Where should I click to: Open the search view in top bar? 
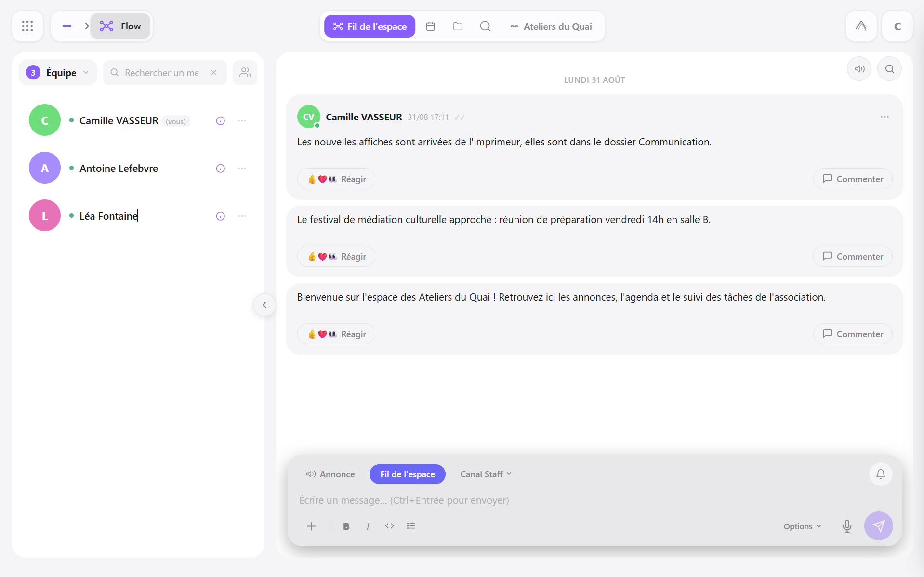486,26
